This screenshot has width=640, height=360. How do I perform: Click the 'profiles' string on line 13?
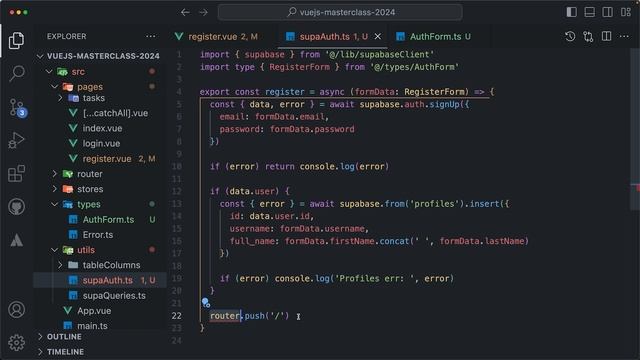(x=435, y=204)
